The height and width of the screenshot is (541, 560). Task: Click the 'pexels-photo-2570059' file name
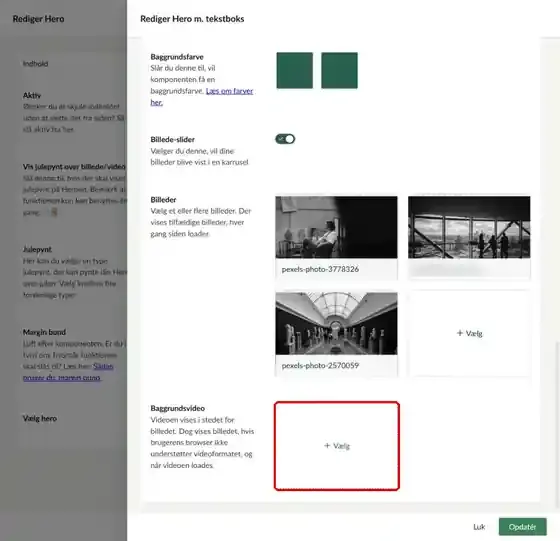[x=320, y=365]
